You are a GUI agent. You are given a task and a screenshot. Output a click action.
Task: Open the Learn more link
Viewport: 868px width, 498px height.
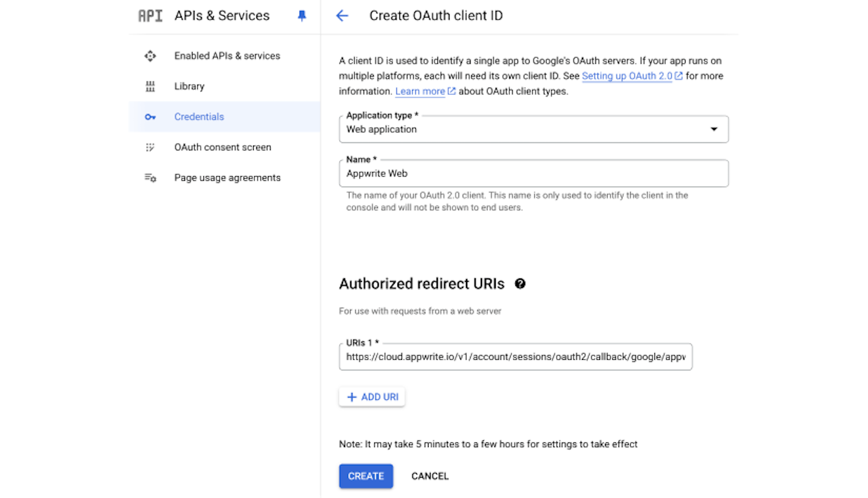420,91
